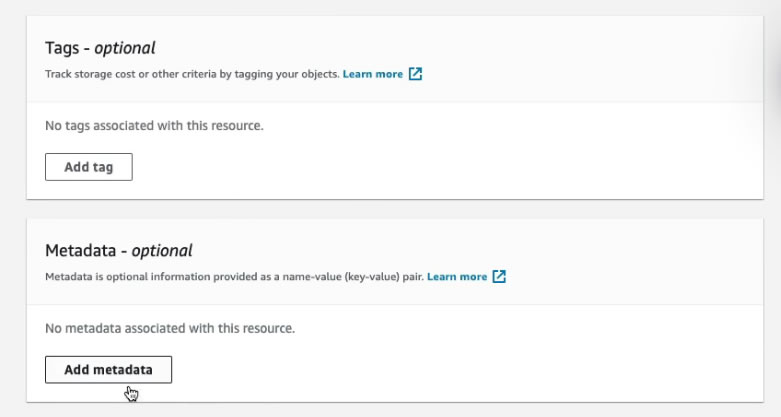Click "No tags associated with this resource" text
This screenshot has height=417, width=781.
pyautogui.click(x=154, y=126)
